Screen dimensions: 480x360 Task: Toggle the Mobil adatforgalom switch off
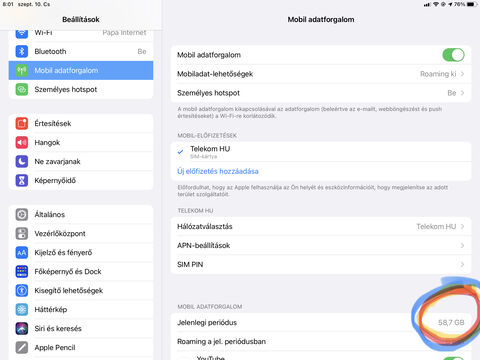point(453,55)
